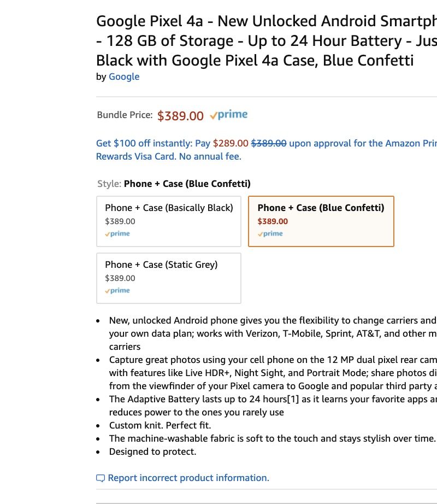The width and height of the screenshot is (437, 504).
Task: Click Prime badge in Static Grey option
Action: tap(117, 291)
